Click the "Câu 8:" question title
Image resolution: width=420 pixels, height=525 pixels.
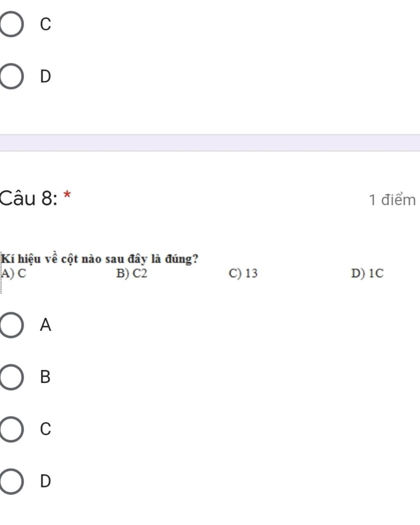coord(29,199)
